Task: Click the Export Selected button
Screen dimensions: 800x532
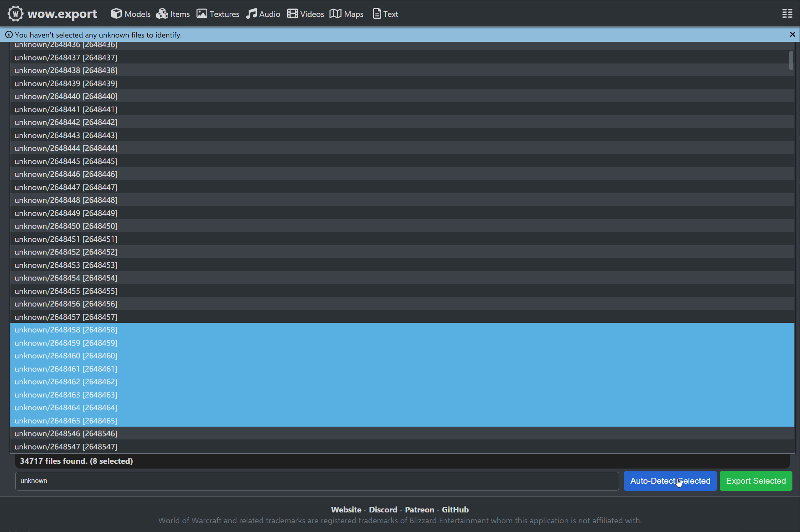Action: click(x=755, y=481)
